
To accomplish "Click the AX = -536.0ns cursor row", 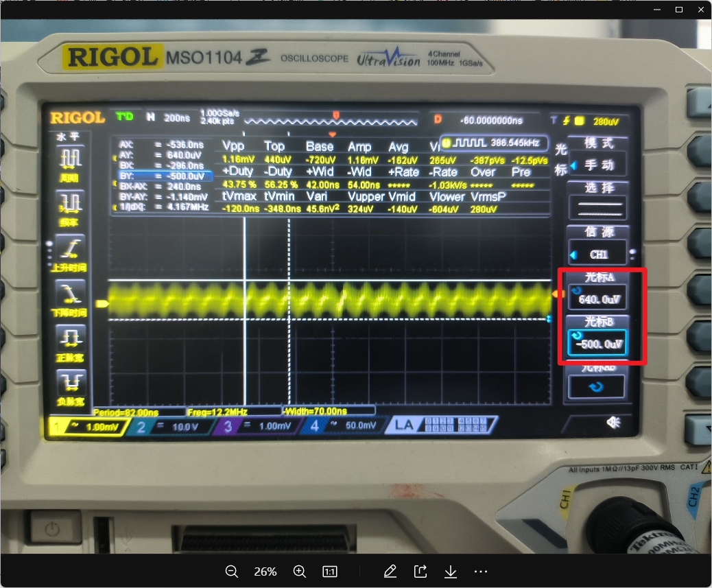I will click(x=162, y=144).
